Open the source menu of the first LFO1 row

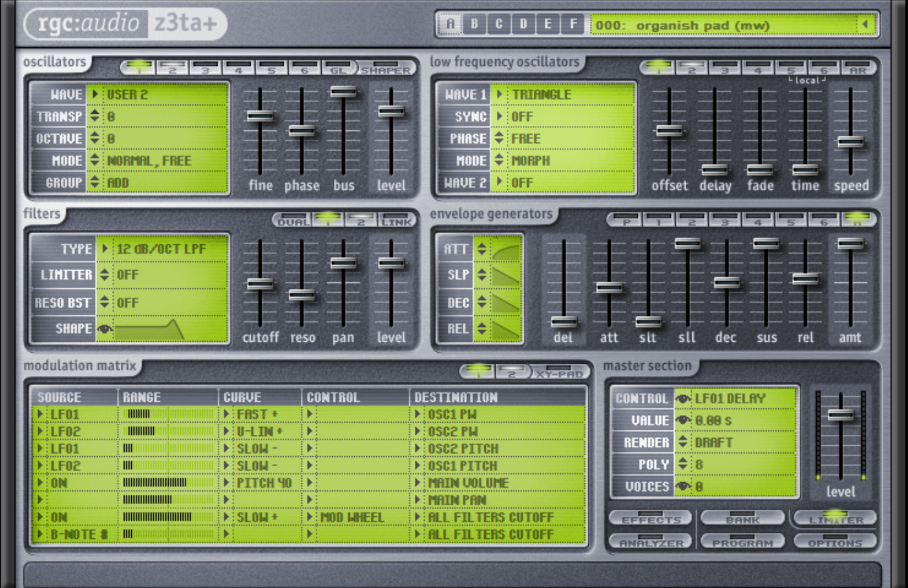(x=40, y=414)
